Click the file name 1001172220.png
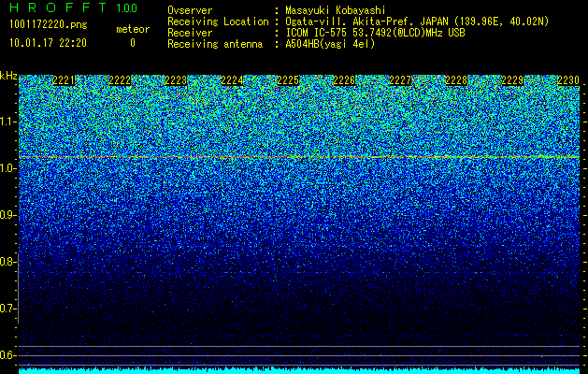The width and height of the screenshot is (588, 374). pyautogui.click(x=49, y=25)
